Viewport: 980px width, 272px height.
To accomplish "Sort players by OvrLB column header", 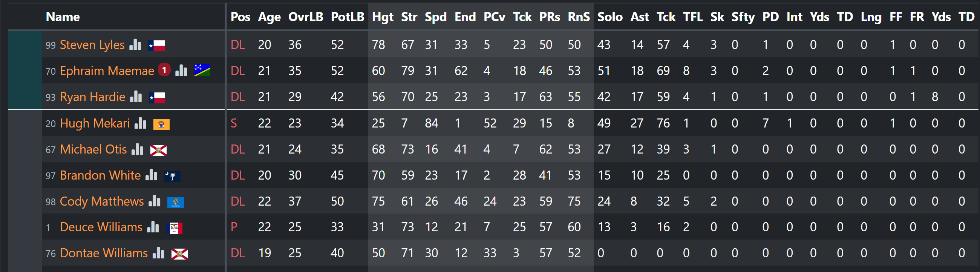I will [305, 17].
